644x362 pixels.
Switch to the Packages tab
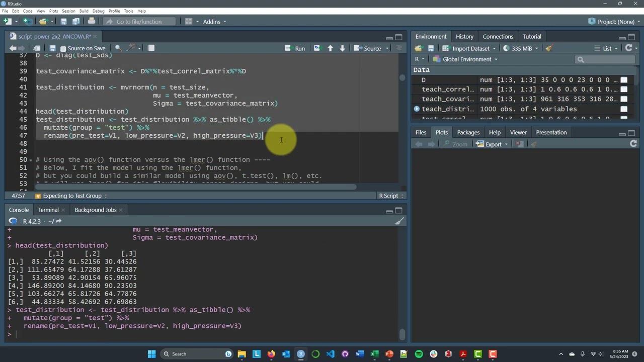click(468, 133)
